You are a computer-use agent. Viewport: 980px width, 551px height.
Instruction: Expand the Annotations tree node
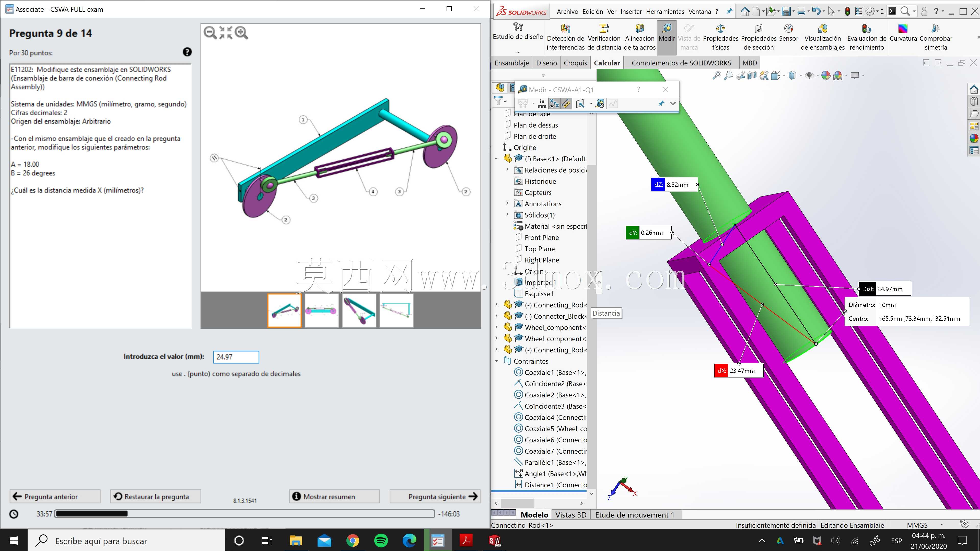point(507,204)
